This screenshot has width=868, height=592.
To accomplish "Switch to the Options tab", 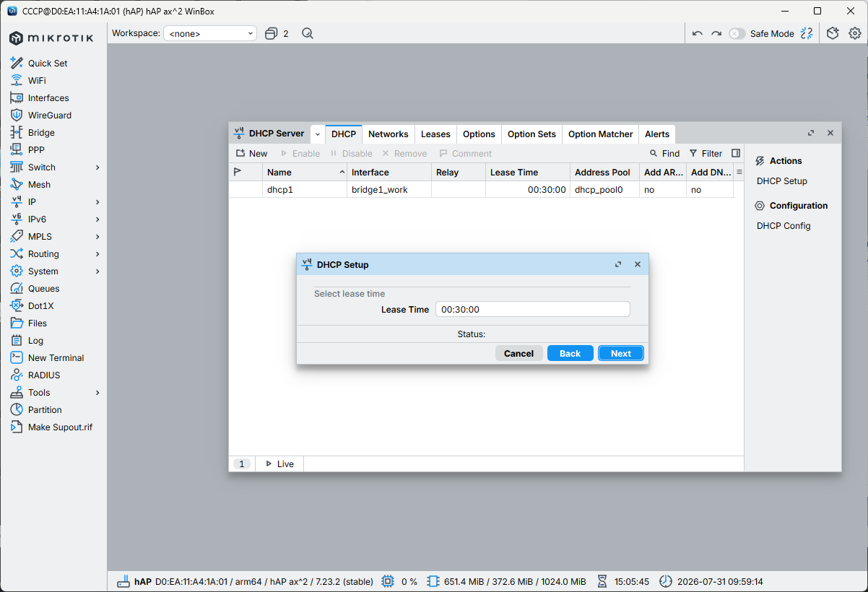I will (479, 134).
